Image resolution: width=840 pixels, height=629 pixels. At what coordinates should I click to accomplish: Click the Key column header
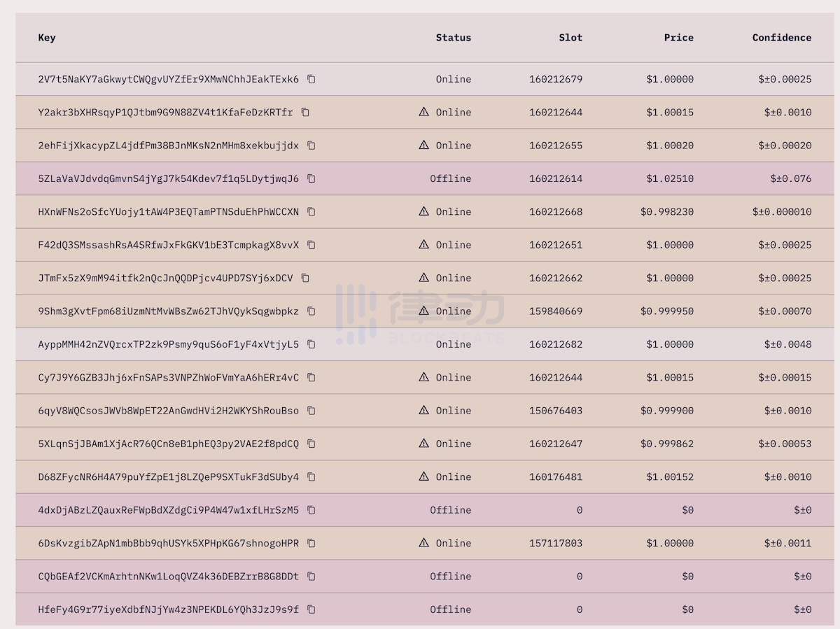[x=47, y=38]
